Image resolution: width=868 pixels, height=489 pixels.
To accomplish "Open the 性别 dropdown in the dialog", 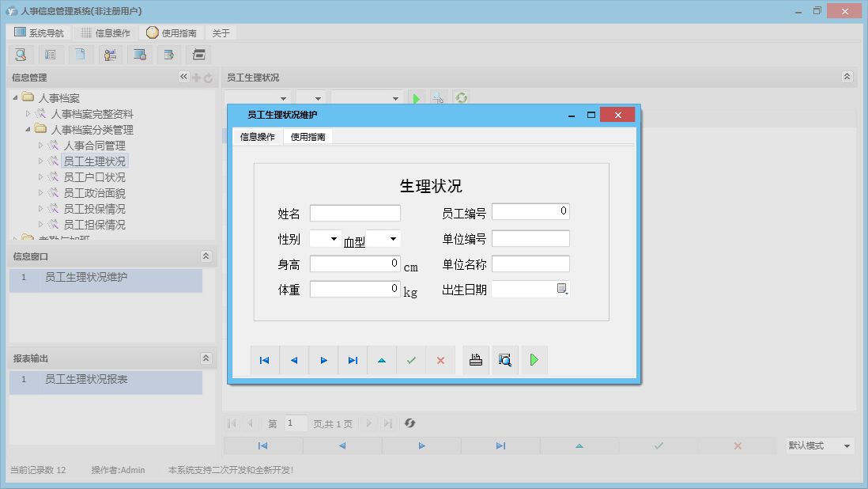I will coord(335,237).
